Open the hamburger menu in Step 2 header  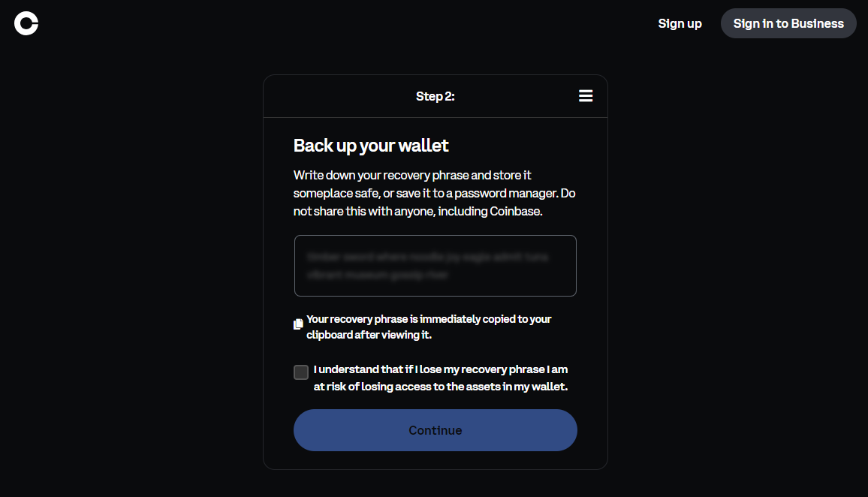(x=586, y=96)
